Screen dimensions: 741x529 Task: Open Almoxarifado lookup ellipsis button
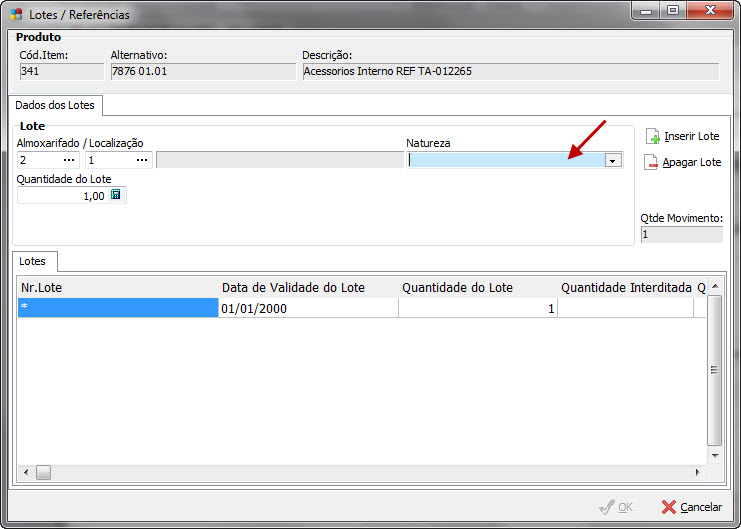(69, 160)
